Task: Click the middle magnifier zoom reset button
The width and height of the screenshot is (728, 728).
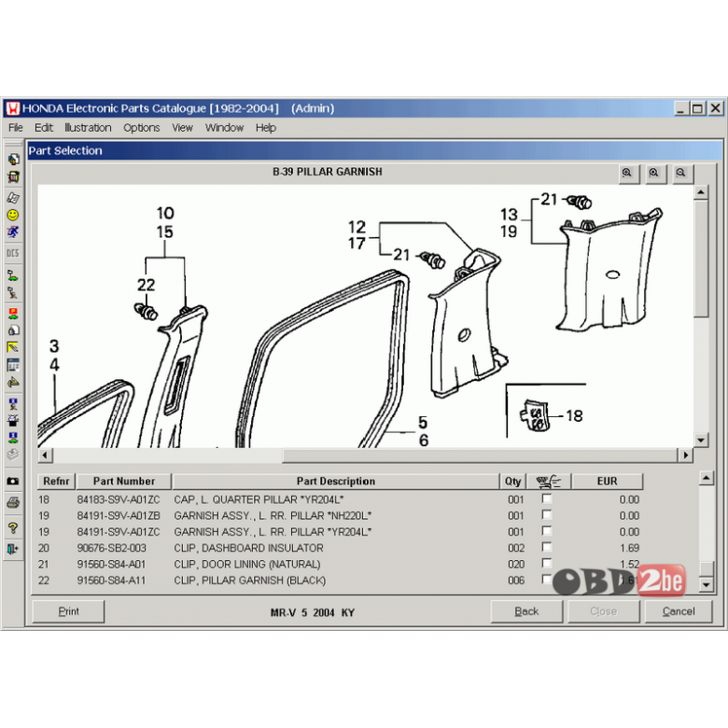Action: coord(654,174)
